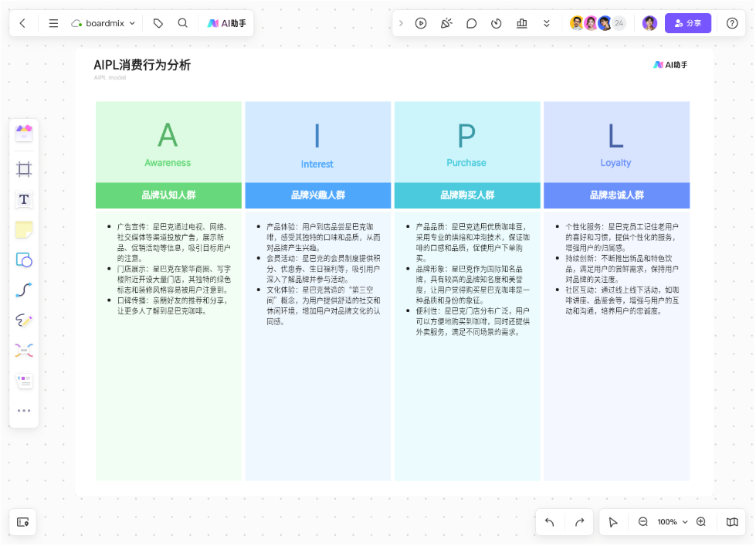Click the 个性化服务 bullet text
Screen dimensions: 756x546
click(622, 237)
